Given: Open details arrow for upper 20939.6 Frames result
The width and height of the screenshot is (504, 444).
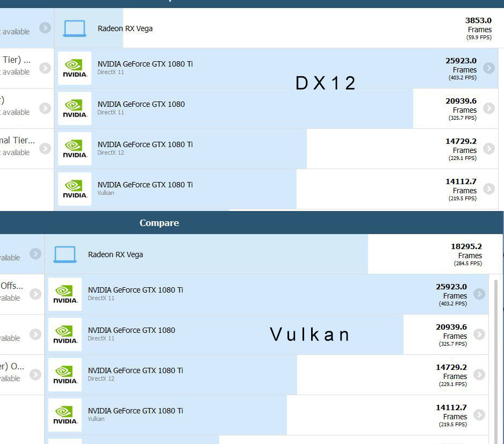Looking at the screenshot, I should [488, 108].
